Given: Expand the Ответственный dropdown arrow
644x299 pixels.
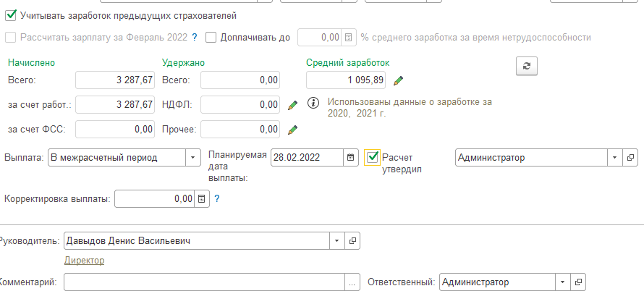Looking at the screenshot, I should 562,282.
